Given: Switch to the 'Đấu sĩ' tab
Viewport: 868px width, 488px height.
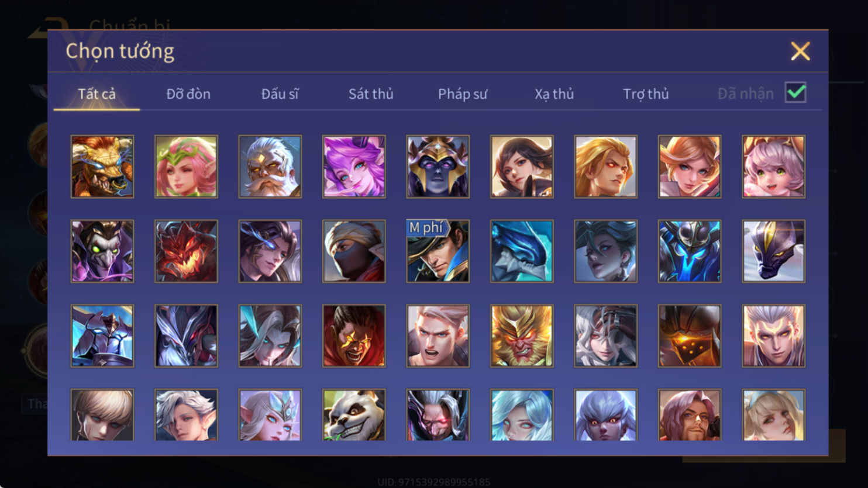Looking at the screenshot, I should tap(280, 94).
